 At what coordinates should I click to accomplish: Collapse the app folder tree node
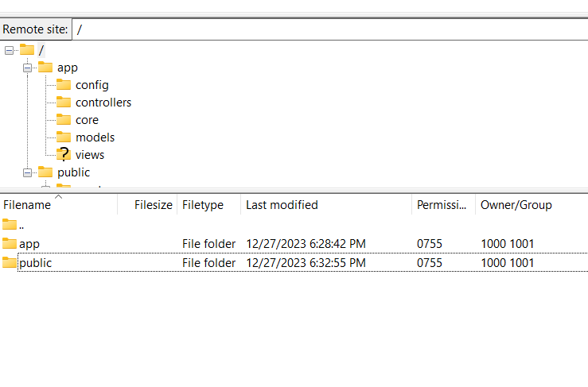click(x=28, y=68)
